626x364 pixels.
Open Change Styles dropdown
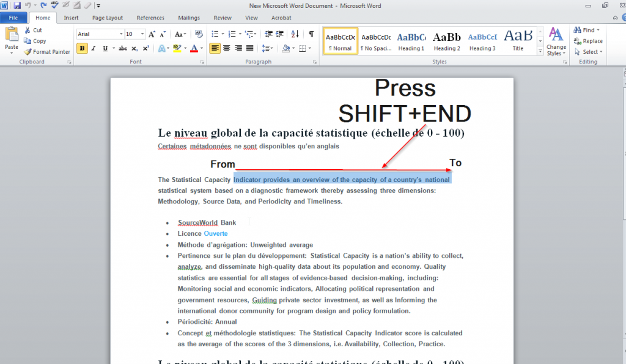(556, 42)
